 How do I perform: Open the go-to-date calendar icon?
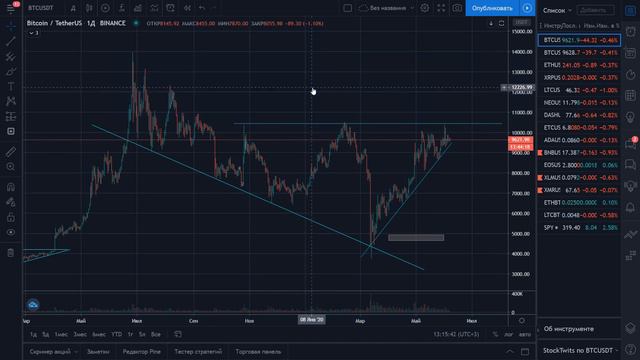178,334
